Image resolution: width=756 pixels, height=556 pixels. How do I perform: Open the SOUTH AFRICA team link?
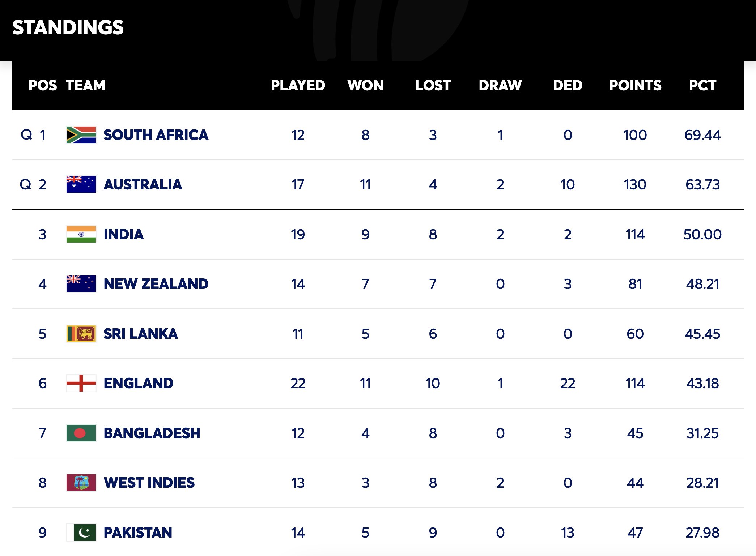156,135
